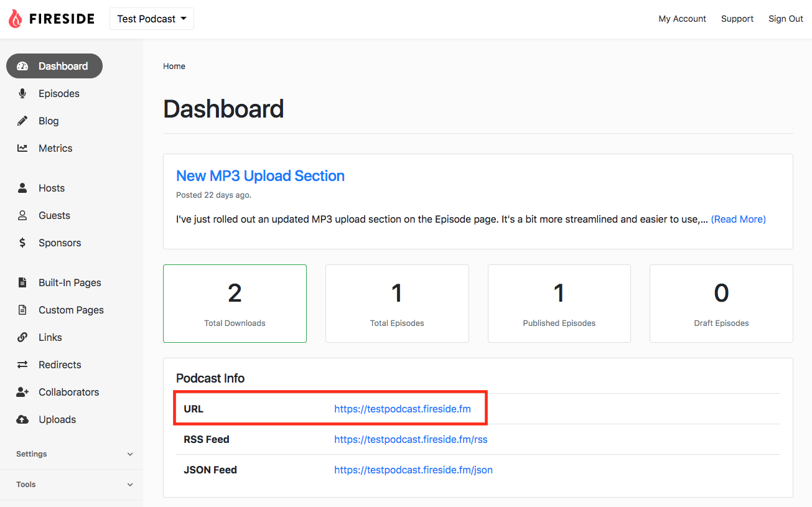Viewport: 812px width, 507px height.
Task: Open the RSS feed URL link
Action: click(x=411, y=439)
